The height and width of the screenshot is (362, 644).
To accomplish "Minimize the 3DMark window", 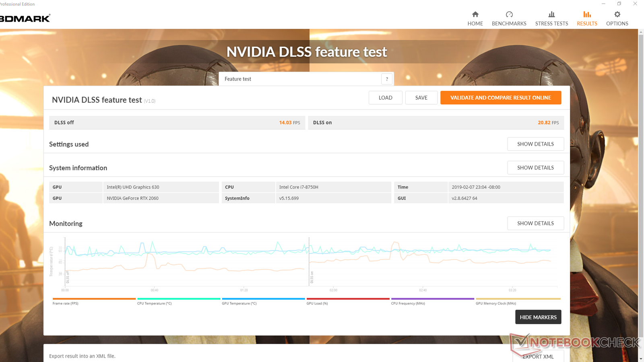I will (603, 4).
